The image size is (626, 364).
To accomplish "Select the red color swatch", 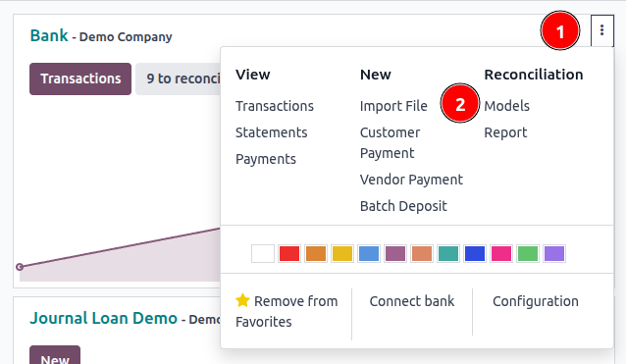I will (289, 253).
